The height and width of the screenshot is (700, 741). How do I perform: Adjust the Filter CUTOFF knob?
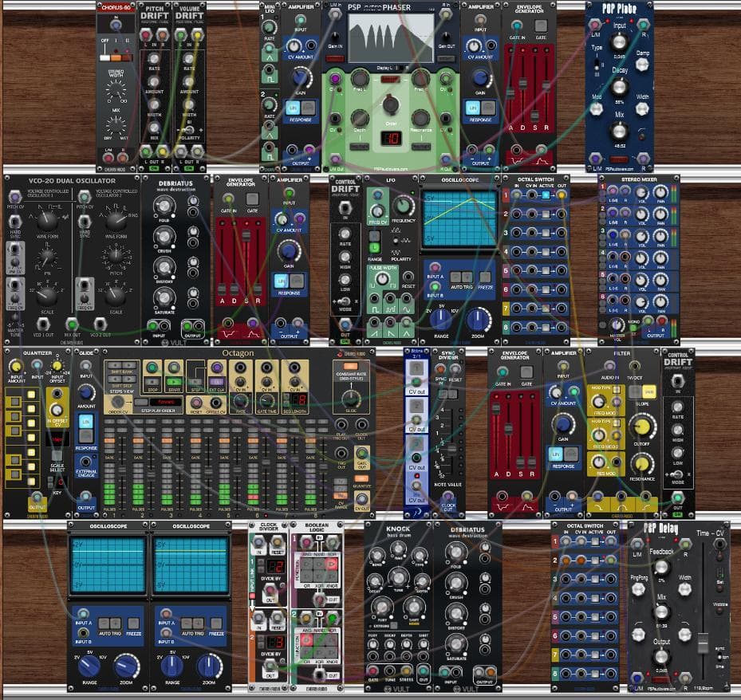(x=641, y=426)
